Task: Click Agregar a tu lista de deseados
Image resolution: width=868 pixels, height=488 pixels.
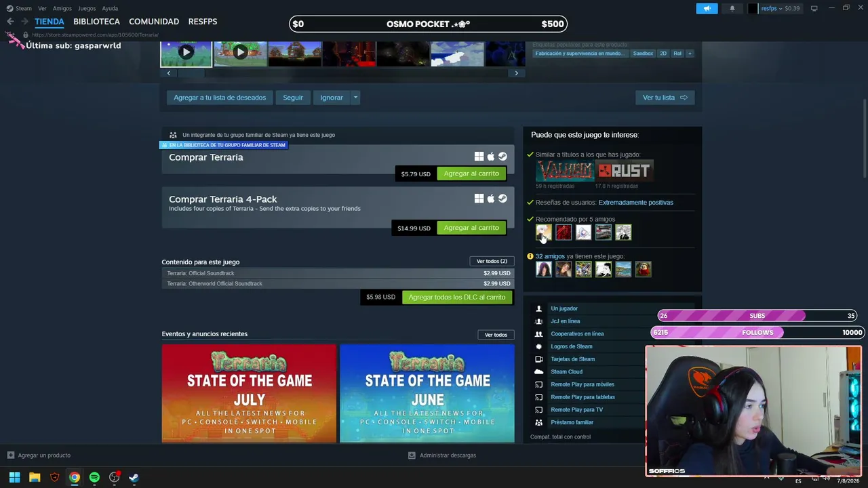Action: [x=220, y=98]
